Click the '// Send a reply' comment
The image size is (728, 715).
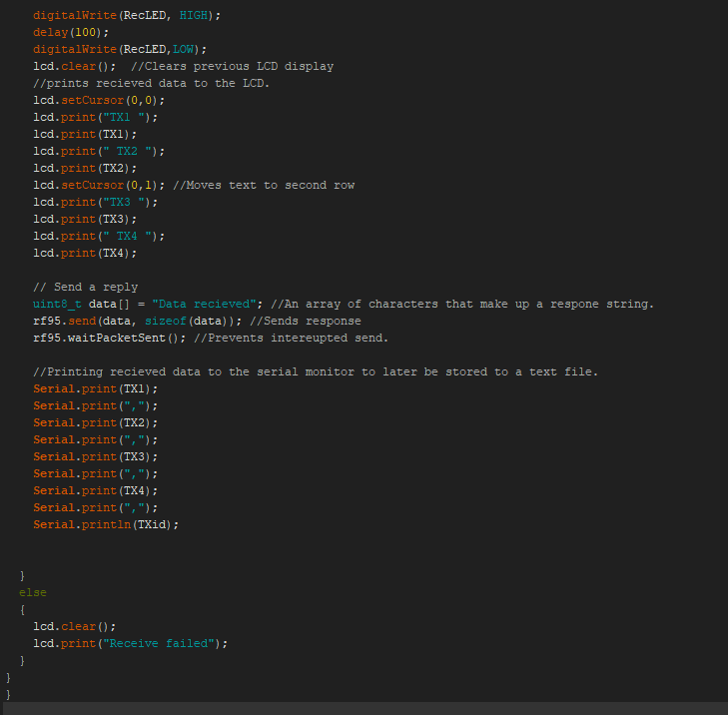[86, 287]
